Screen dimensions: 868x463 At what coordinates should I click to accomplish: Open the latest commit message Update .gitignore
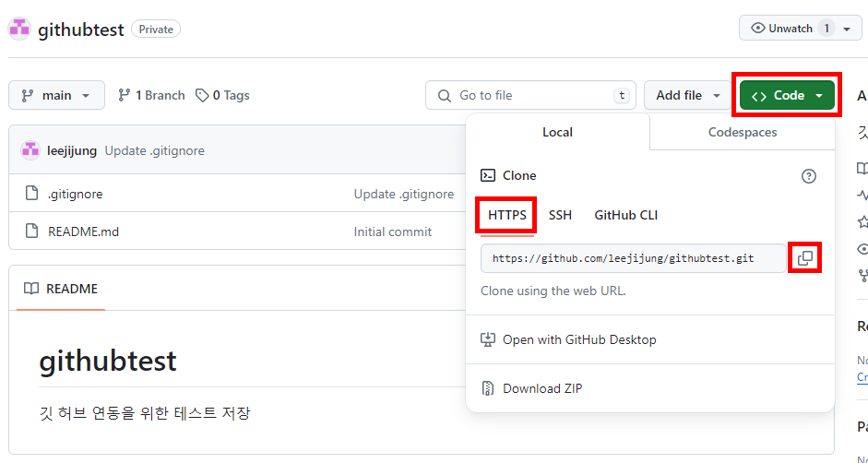pyautogui.click(x=154, y=150)
